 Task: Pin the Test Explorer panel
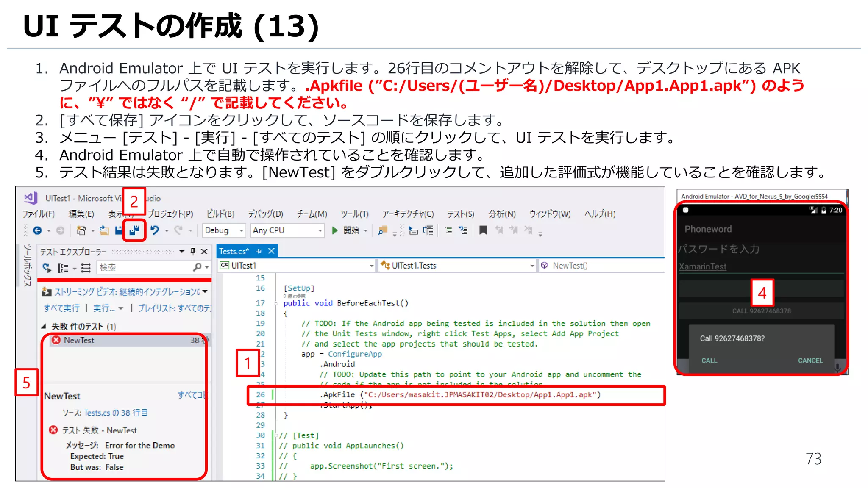[x=193, y=251]
